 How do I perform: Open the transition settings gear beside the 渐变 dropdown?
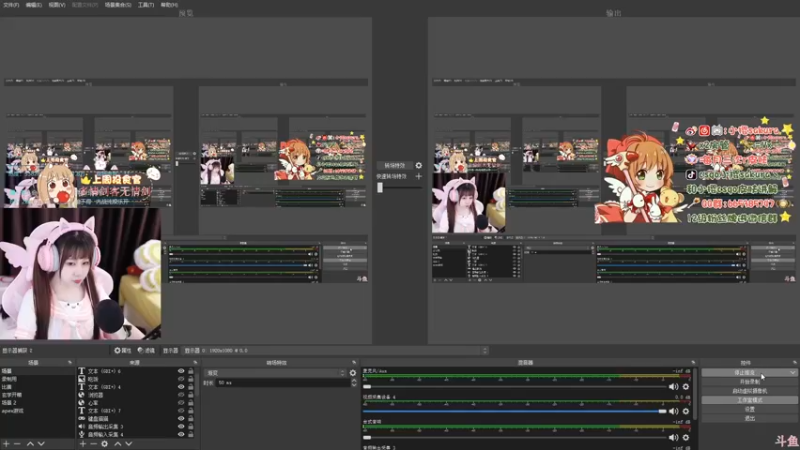[x=353, y=373]
